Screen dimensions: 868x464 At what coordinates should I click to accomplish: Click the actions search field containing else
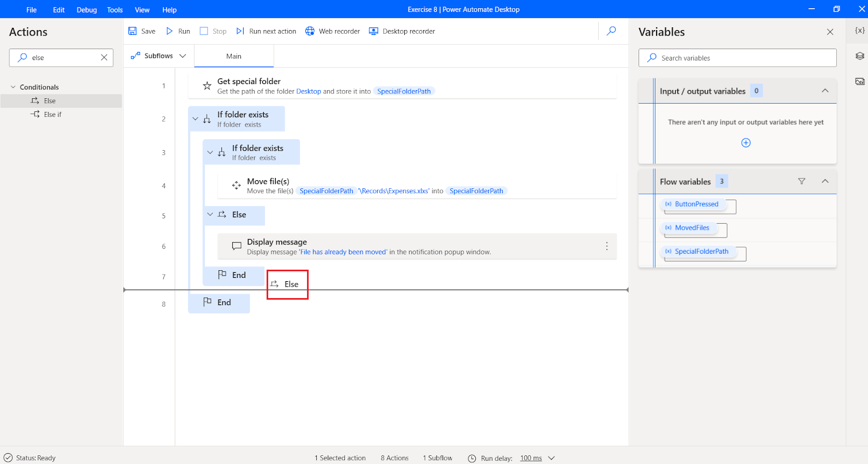tap(61, 57)
